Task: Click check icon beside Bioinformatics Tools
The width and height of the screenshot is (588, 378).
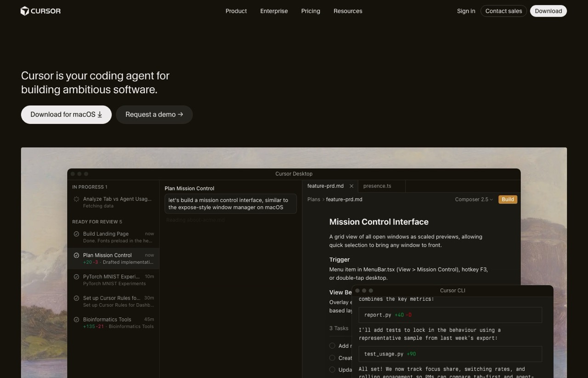Action: coord(76,319)
